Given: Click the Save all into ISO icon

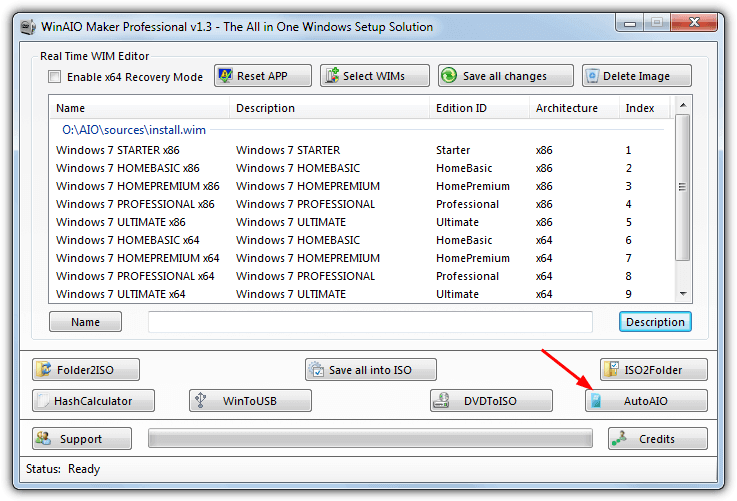Looking at the screenshot, I should [x=317, y=370].
